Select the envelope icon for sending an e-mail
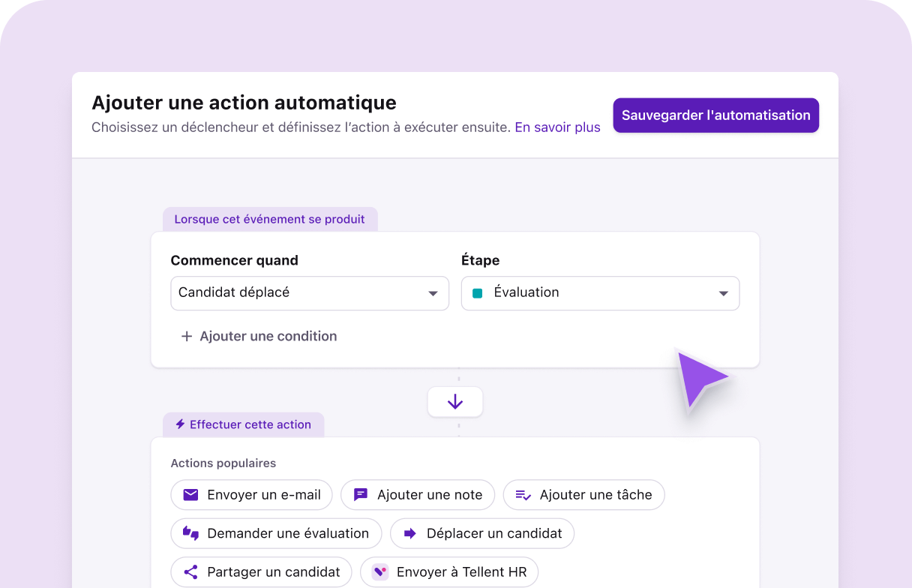The image size is (912, 588). click(x=190, y=495)
